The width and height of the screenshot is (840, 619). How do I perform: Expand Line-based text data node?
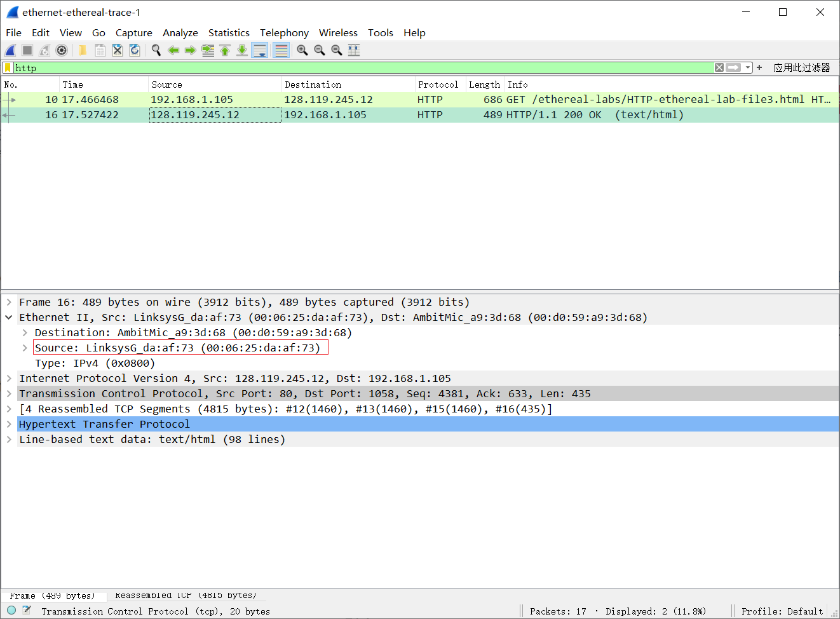[x=9, y=439]
